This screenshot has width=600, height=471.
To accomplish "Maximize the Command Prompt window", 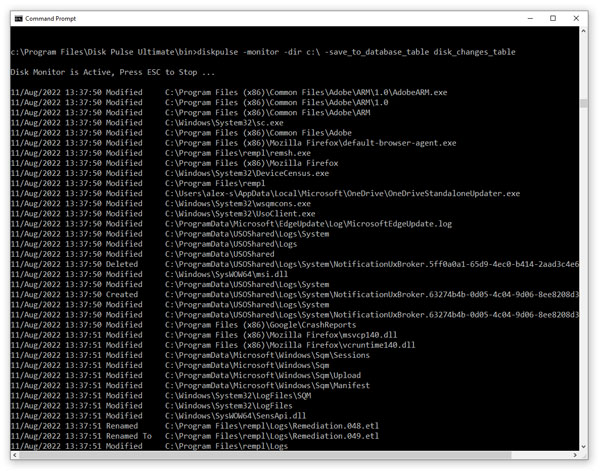I will click(553, 18).
